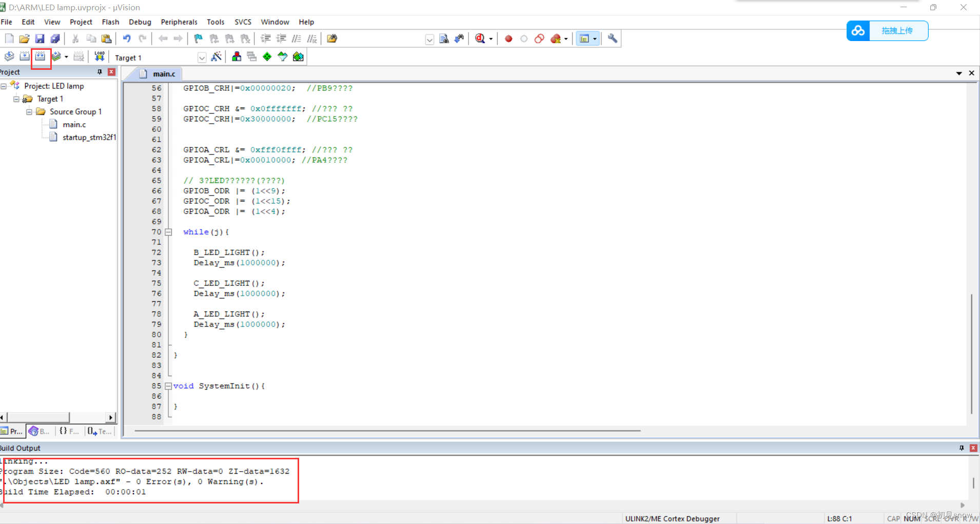Image resolution: width=980 pixels, height=524 pixels.
Task: Open the Project menu
Action: pyautogui.click(x=81, y=22)
